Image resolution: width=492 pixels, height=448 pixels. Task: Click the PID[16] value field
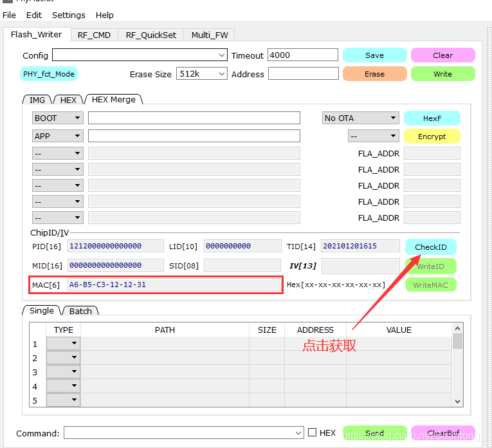click(116, 246)
